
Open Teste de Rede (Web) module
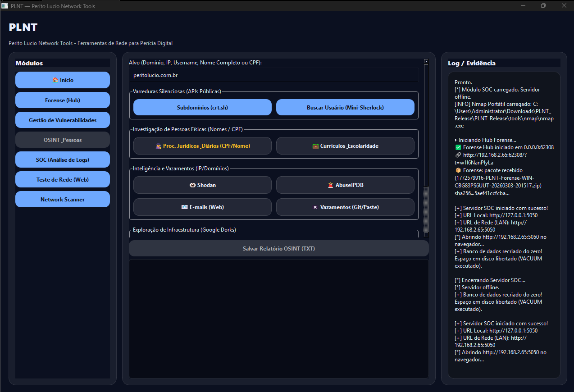click(63, 180)
